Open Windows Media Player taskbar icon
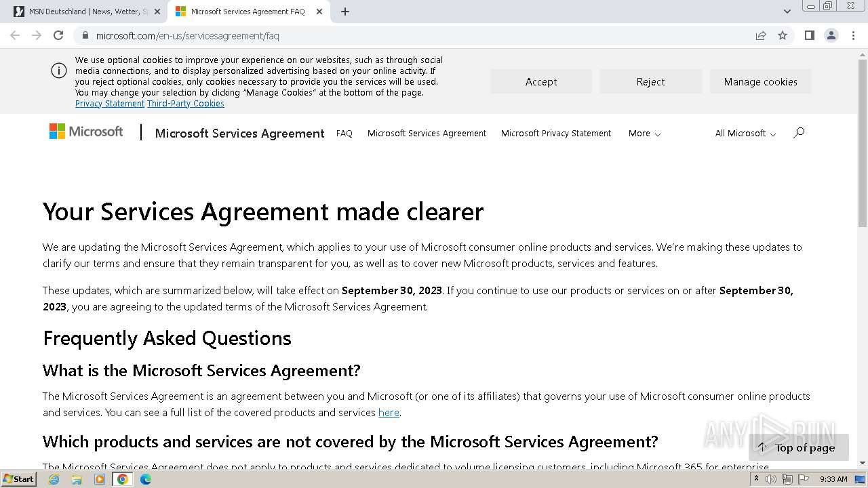Image resolution: width=868 pixels, height=488 pixels. click(100, 479)
